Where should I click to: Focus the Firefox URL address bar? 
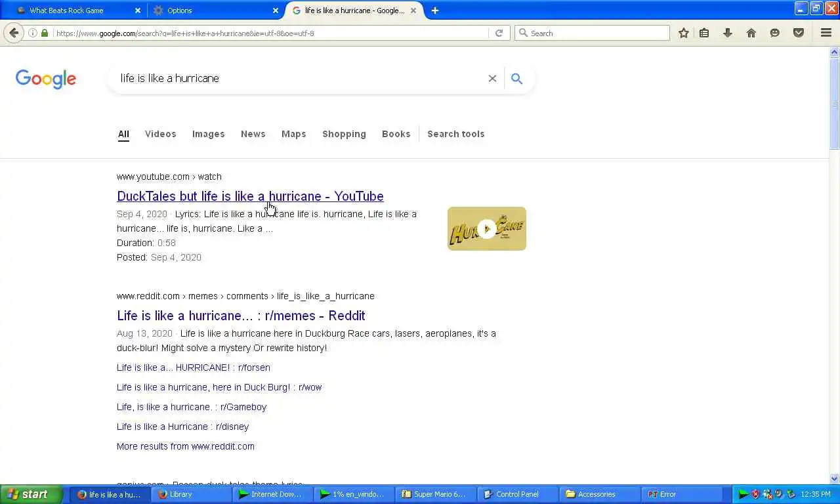click(x=270, y=33)
